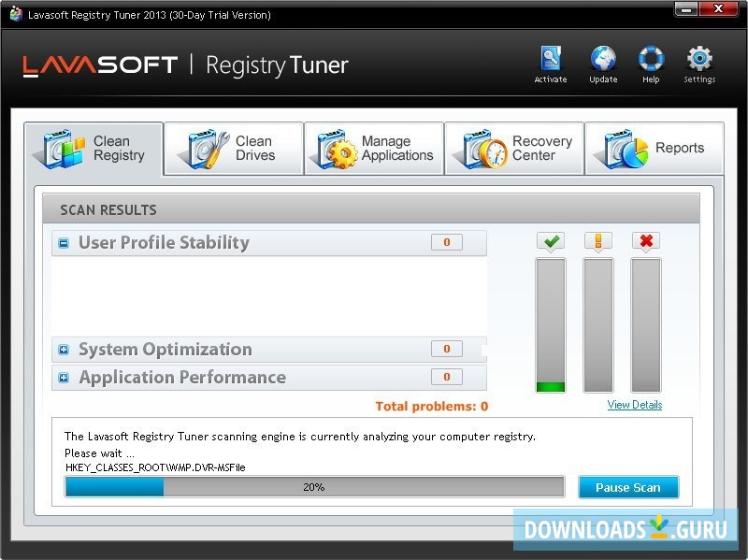Open the Help center

[651, 63]
